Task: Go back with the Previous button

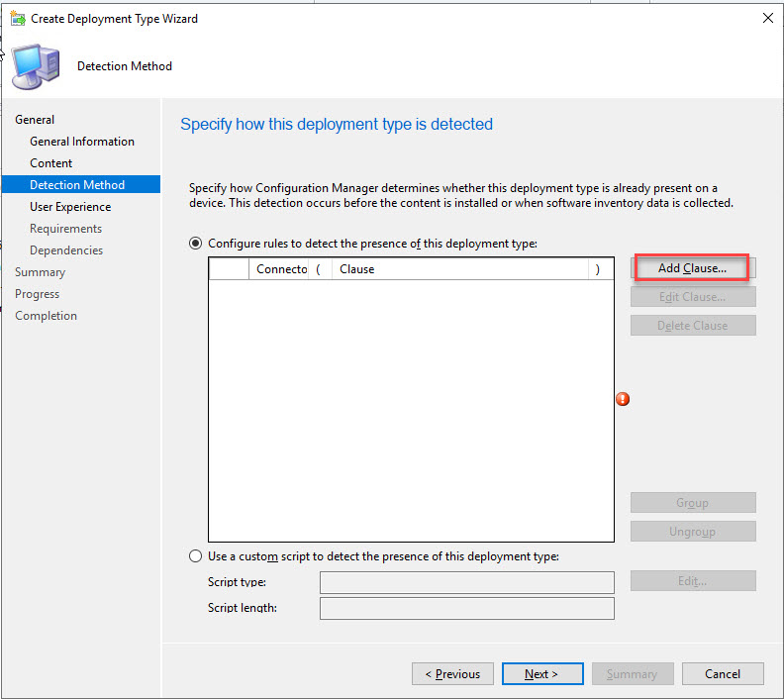Action: coord(452,674)
